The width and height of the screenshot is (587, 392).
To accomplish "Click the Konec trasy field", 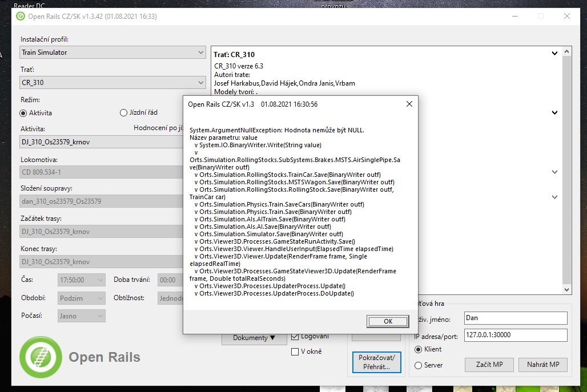I will click(x=101, y=262).
